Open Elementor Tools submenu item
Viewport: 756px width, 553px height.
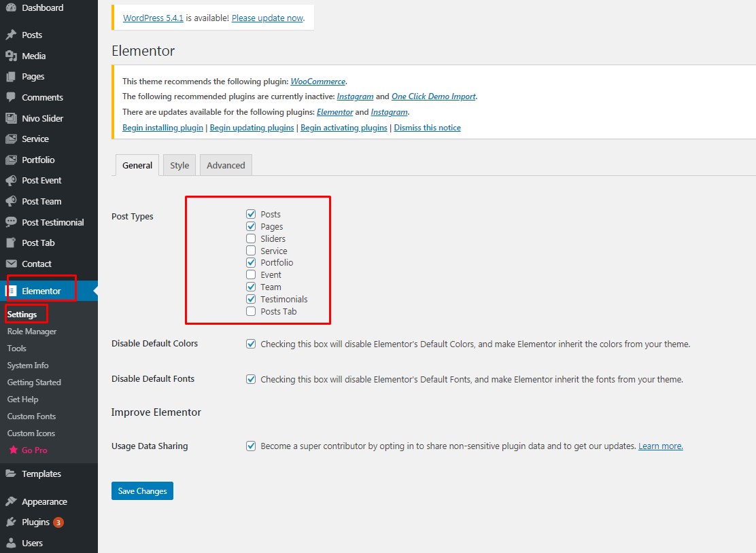tap(17, 349)
